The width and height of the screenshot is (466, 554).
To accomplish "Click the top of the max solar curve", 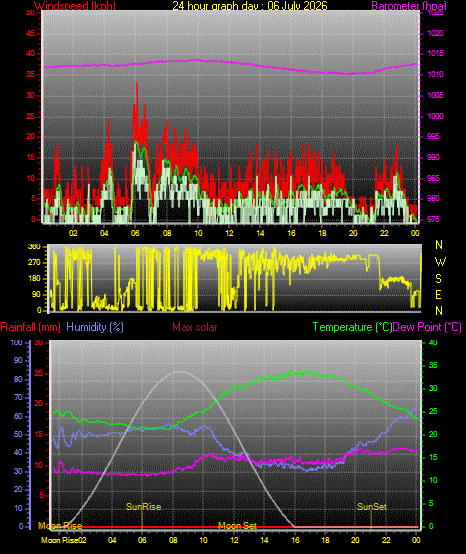I will point(180,372).
